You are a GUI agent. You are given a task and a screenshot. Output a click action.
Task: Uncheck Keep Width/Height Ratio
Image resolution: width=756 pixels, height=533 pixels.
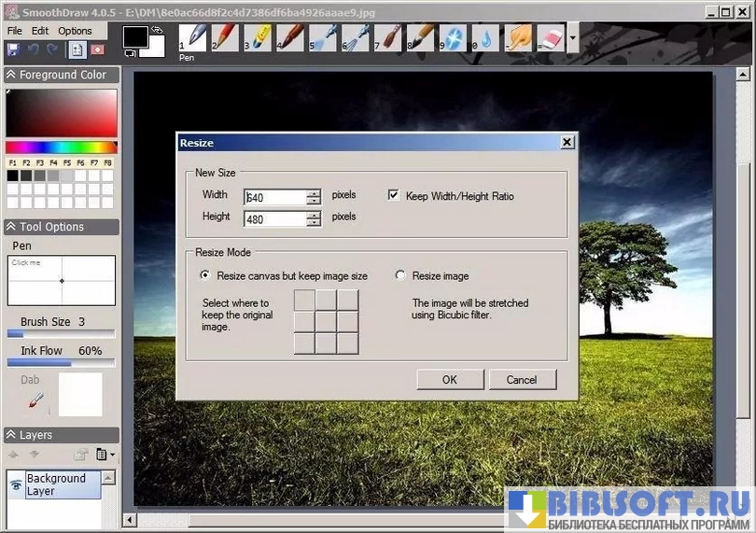[394, 196]
